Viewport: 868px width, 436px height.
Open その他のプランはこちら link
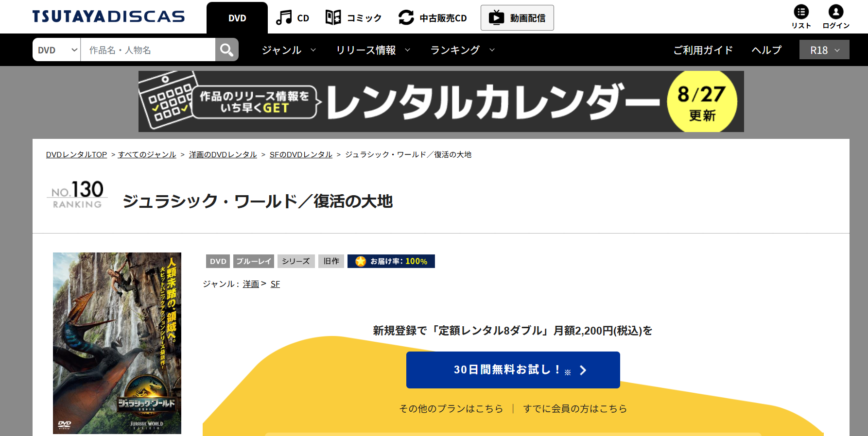pos(451,409)
